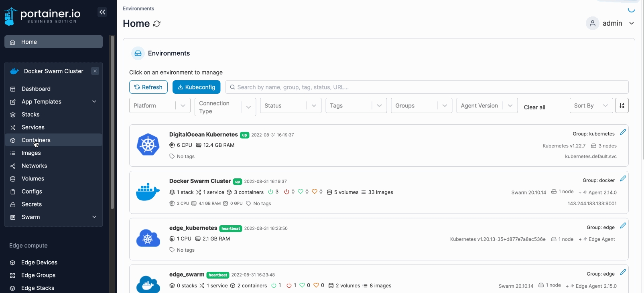Click the Clear all filters link

534,107
